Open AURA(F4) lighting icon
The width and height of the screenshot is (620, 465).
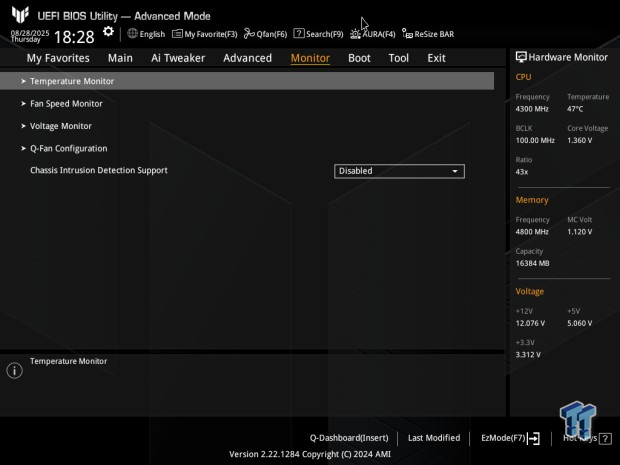click(x=355, y=34)
